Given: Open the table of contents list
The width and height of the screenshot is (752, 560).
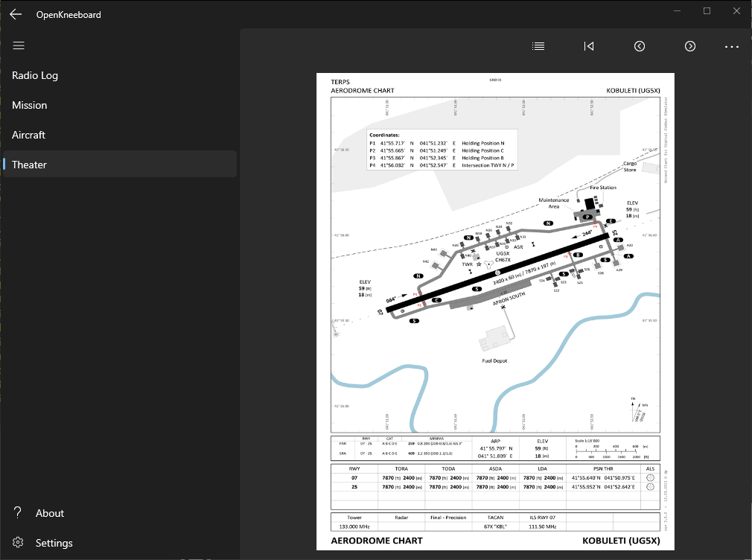Looking at the screenshot, I should pyautogui.click(x=538, y=46).
